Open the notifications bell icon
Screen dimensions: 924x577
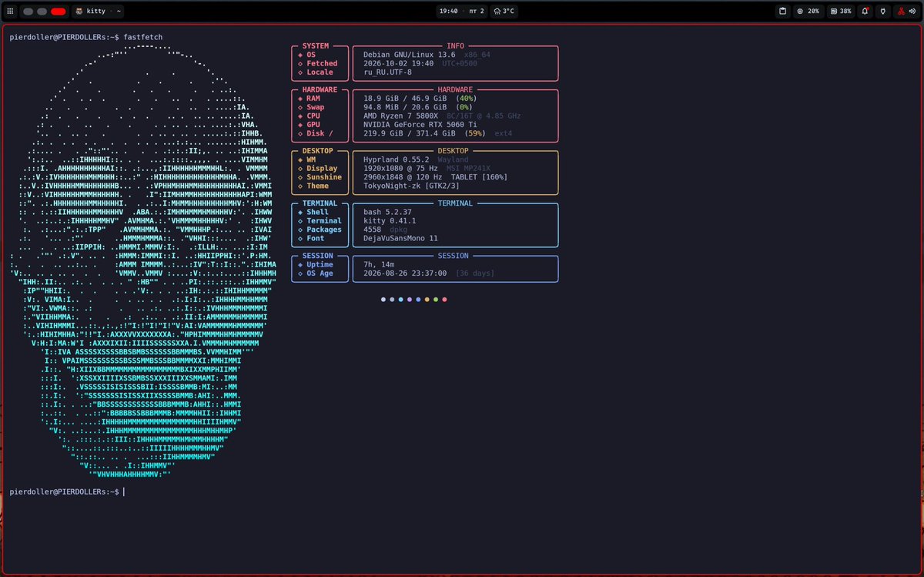[865, 11]
